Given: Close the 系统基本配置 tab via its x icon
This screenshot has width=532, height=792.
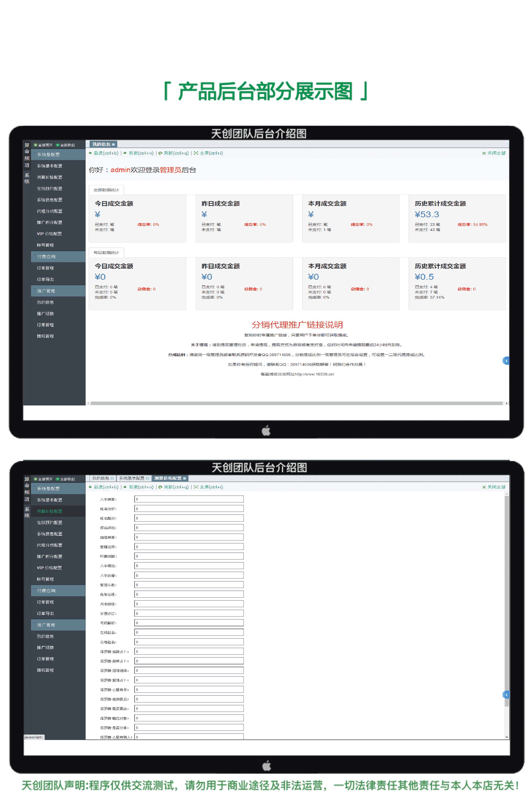Looking at the screenshot, I should tap(147, 479).
